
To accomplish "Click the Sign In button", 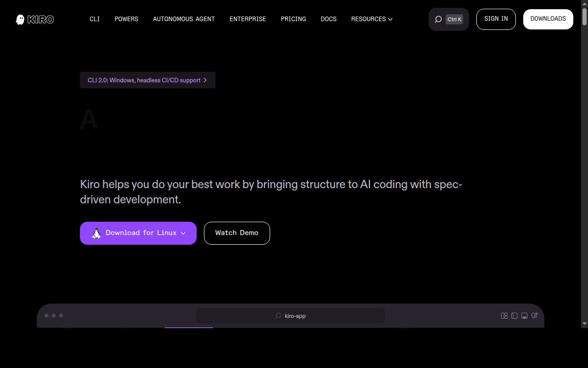I will click(x=496, y=19).
